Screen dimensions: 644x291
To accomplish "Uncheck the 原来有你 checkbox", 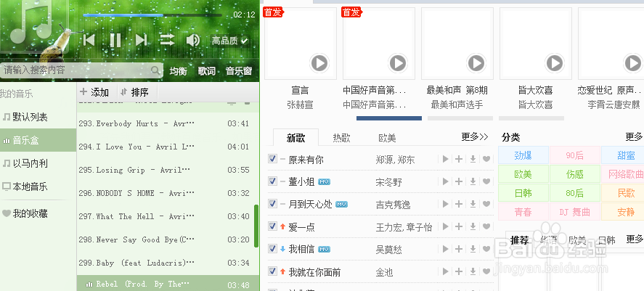I will coord(272,159).
